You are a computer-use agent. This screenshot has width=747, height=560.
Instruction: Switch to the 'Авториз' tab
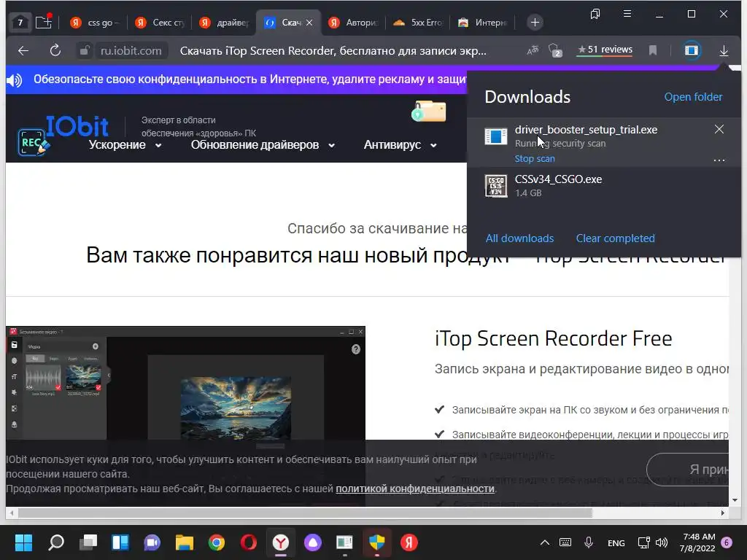354,23
